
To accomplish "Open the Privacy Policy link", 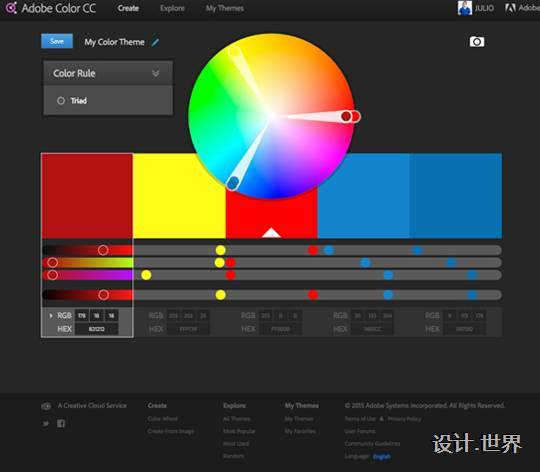I will pos(404,419).
